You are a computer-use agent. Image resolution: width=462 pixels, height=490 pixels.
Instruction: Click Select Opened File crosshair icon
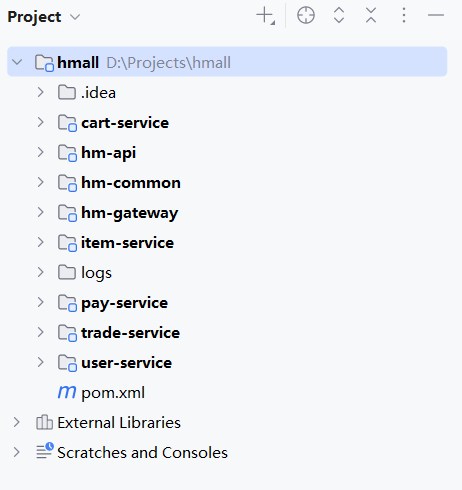tap(306, 16)
